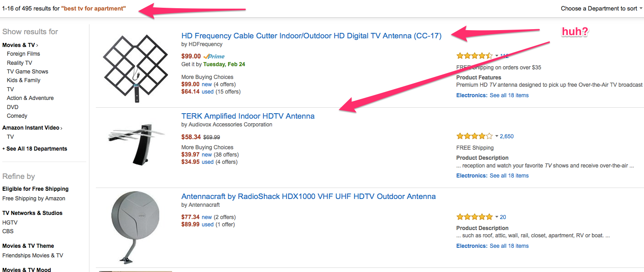Open Amazon Instant Video department

pos(32,128)
